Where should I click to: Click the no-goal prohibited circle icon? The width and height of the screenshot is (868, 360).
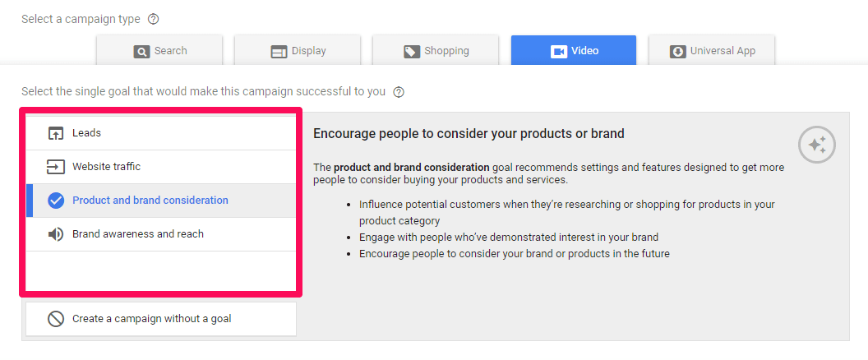(56, 319)
